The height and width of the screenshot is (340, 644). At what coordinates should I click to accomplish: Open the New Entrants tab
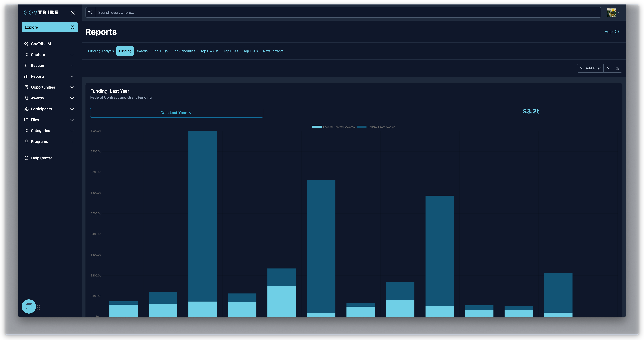(273, 51)
